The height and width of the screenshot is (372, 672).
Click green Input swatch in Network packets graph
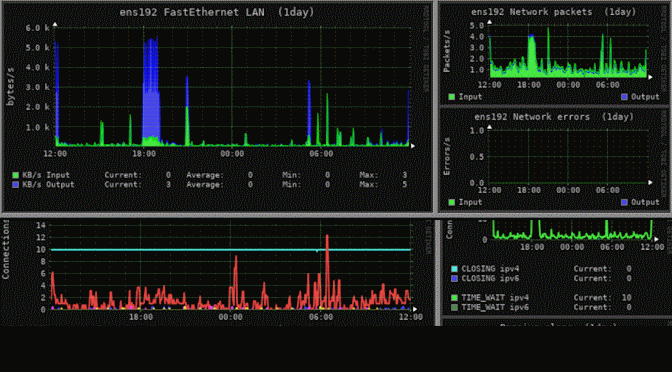(452, 97)
